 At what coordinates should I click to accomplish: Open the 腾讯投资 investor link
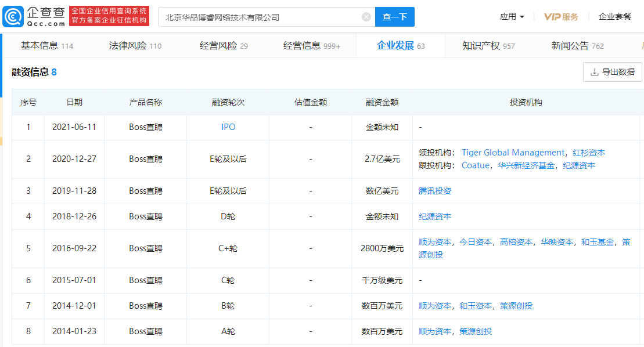click(x=435, y=191)
